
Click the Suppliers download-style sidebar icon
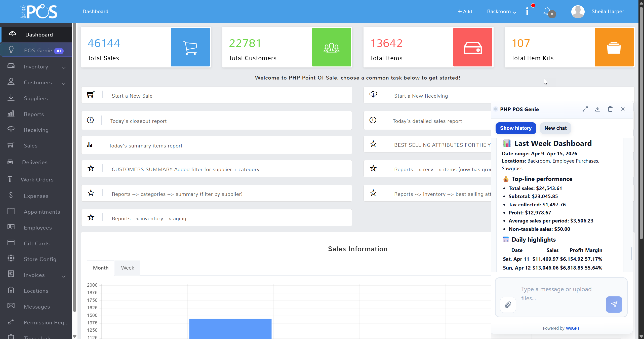[11, 98]
